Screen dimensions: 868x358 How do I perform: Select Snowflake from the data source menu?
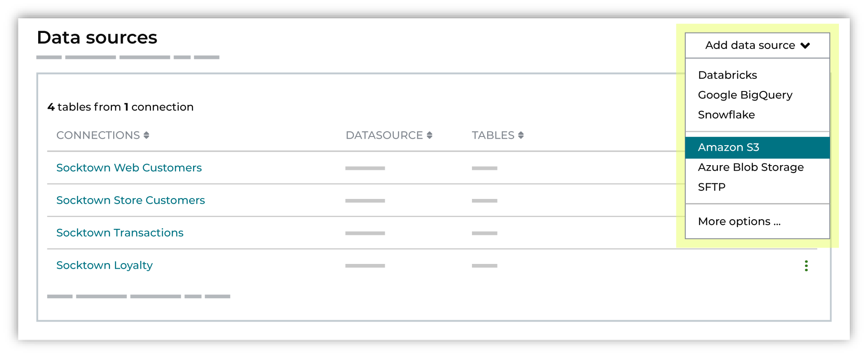(x=726, y=114)
